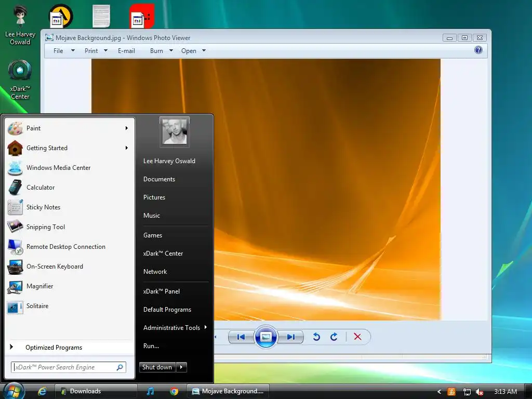Expand Administrative Tools submenu
This screenshot has width=532, height=399.
(x=175, y=328)
